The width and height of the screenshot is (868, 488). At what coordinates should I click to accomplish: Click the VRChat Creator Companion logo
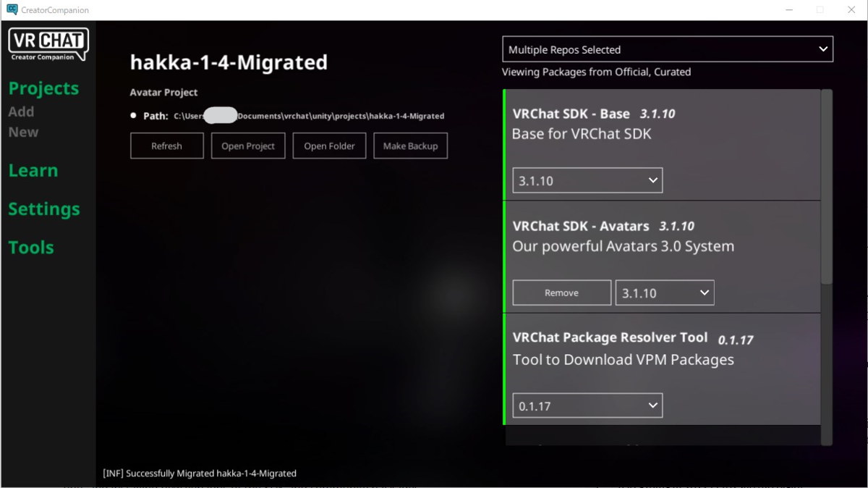point(47,43)
